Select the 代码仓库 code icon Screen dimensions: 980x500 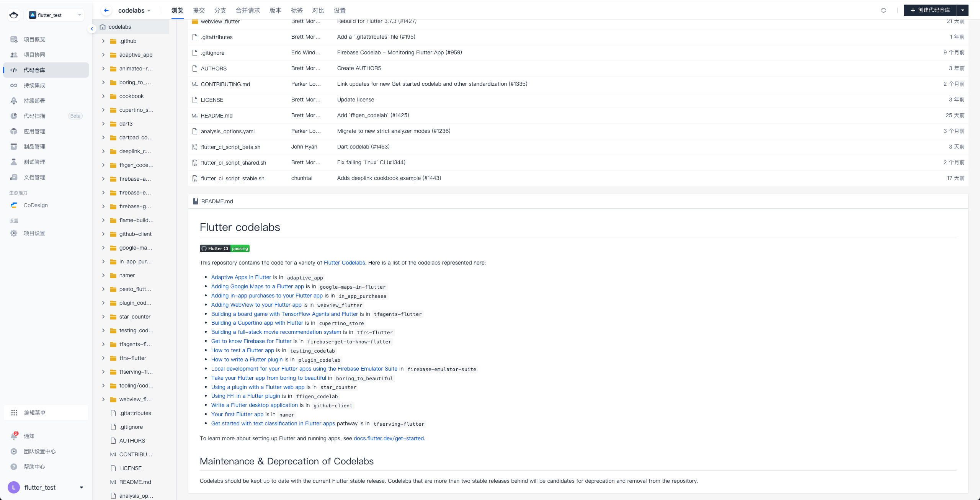pos(14,70)
